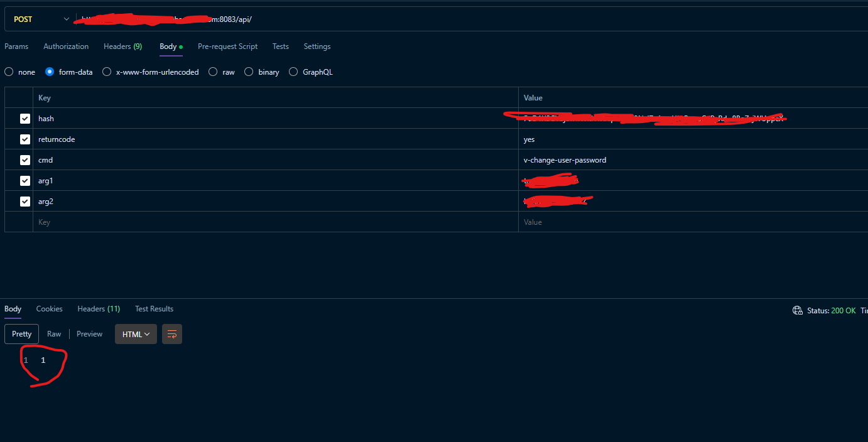868x442 pixels.
Task: Select the Pretty response view
Action: 22,334
